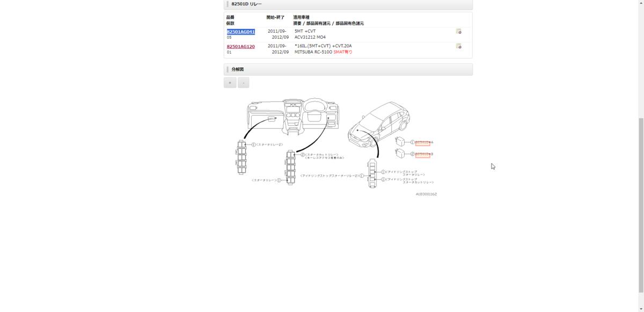644x312 pixels.
Task: Select highlighted 82501D*B label in diagram
Action: pyautogui.click(x=422, y=154)
